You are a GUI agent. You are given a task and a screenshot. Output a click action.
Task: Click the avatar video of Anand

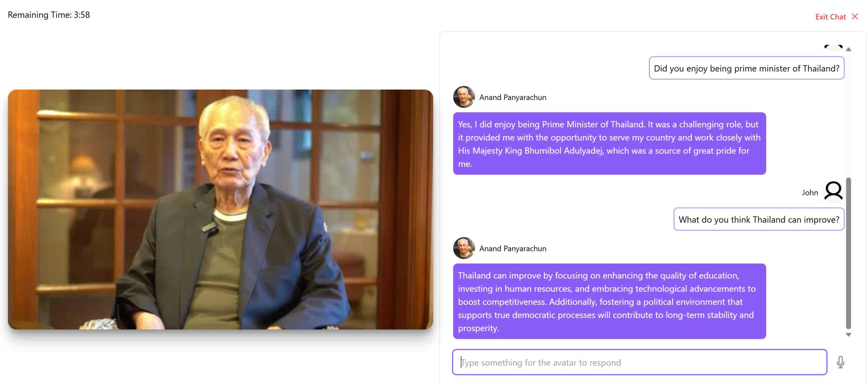coord(220,209)
